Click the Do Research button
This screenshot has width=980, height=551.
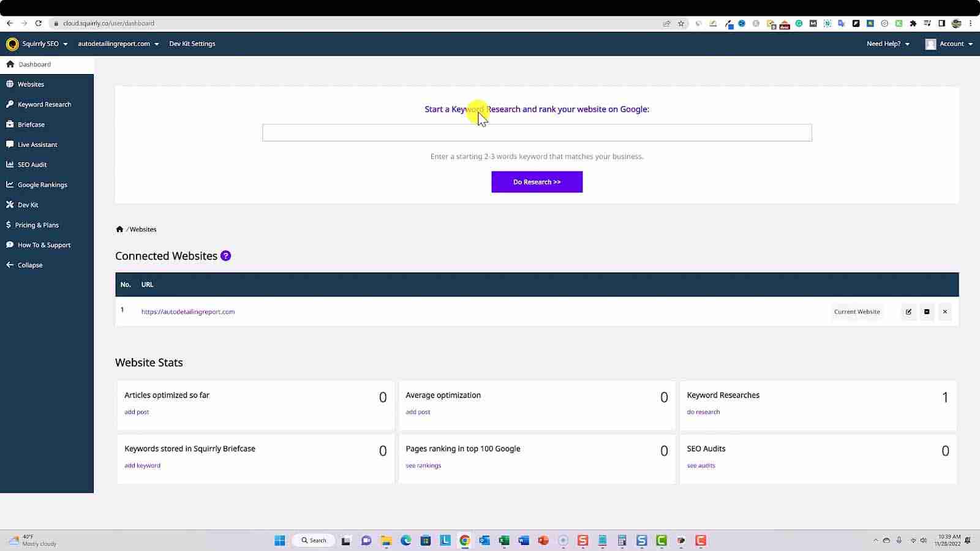coord(537,182)
